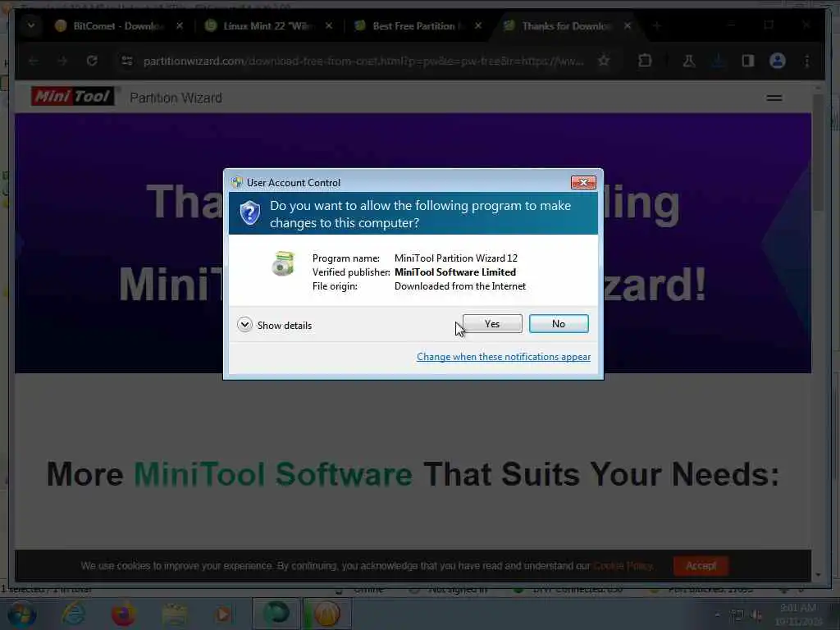Open the Chrome three-dot menu

(807, 61)
